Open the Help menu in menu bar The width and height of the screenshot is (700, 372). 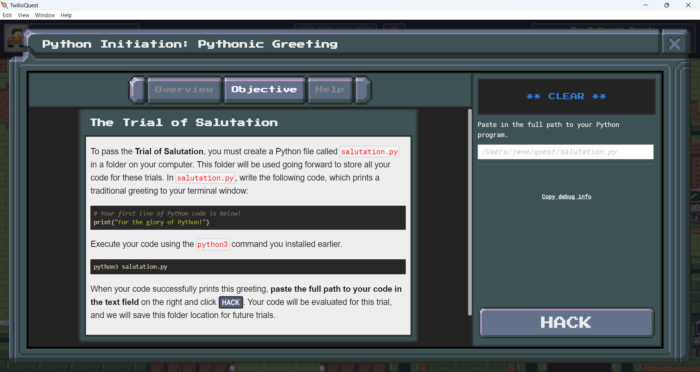tap(66, 15)
